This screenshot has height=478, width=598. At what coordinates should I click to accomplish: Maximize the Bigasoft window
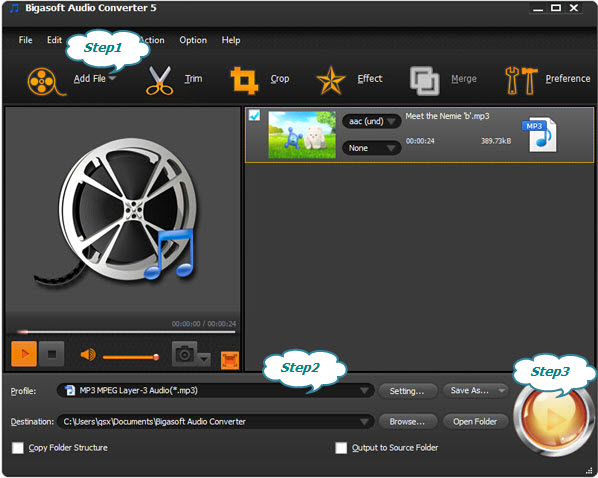click(556, 8)
